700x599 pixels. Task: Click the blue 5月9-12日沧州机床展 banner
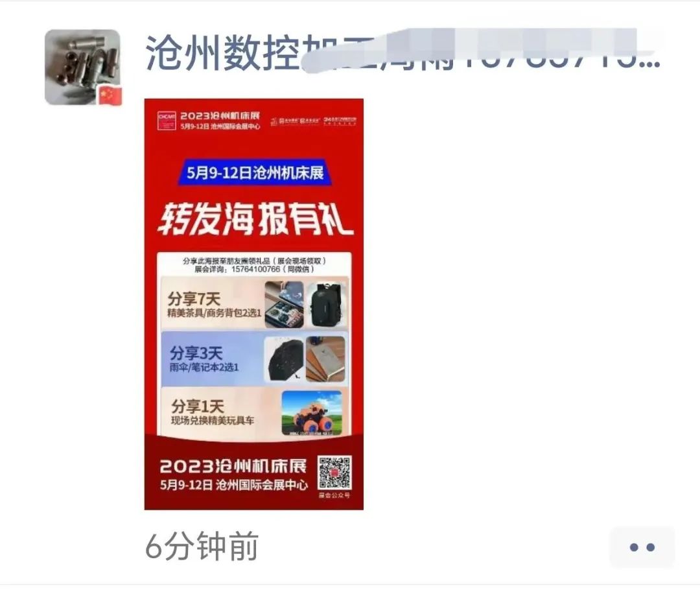click(255, 172)
